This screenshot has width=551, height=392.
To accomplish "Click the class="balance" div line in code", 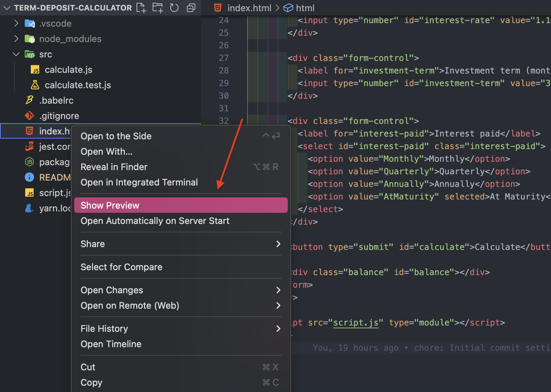I will click(391, 272).
